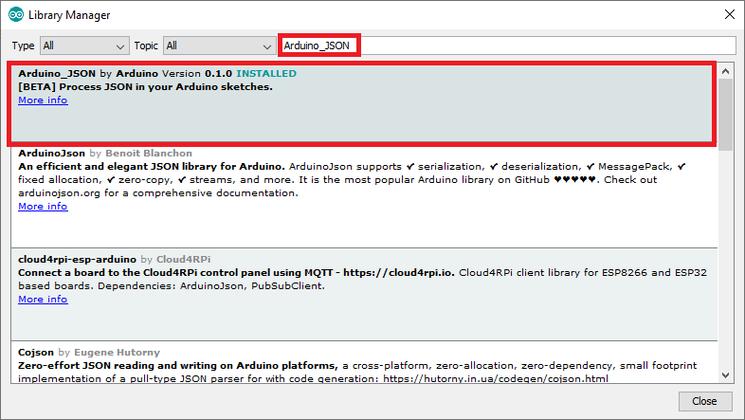Open the Type dropdown filter
This screenshot has width=745, height=420.
[85, 46]
